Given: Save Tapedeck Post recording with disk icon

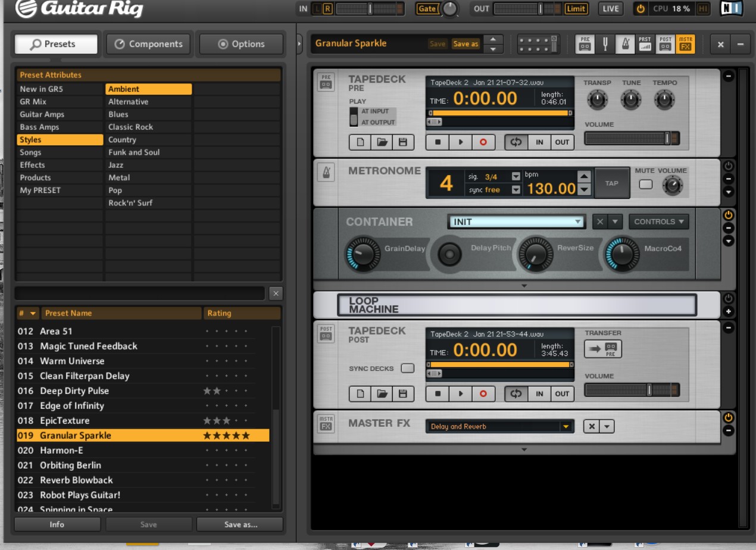Looking at the screenshot, I should (x=403, y=393).
